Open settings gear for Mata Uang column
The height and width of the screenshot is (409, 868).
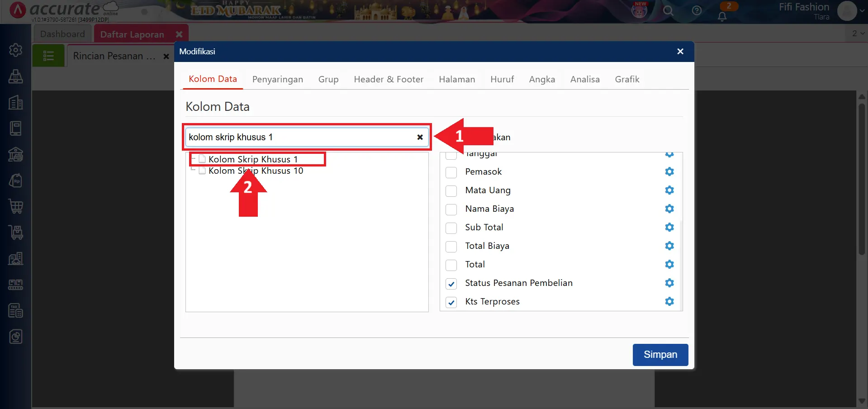tap(669, 190)
